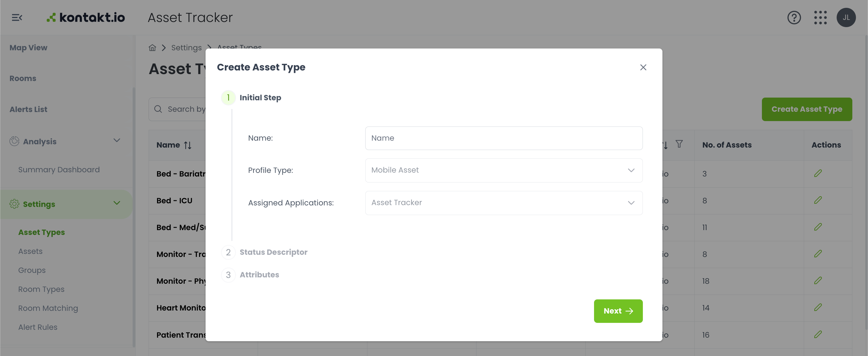Open the column filter funnel icon
Image resolution: width=868 pixels, height=356 pixels.
point(679,144)
